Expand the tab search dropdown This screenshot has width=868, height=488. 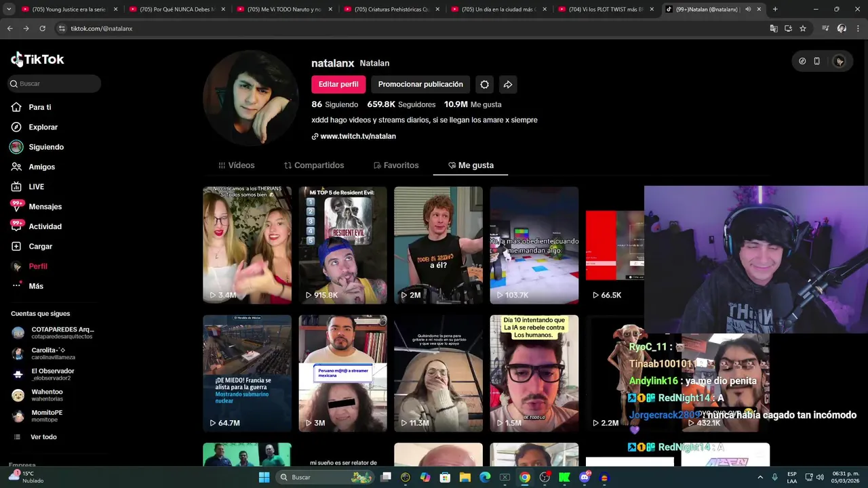(9, 9)
